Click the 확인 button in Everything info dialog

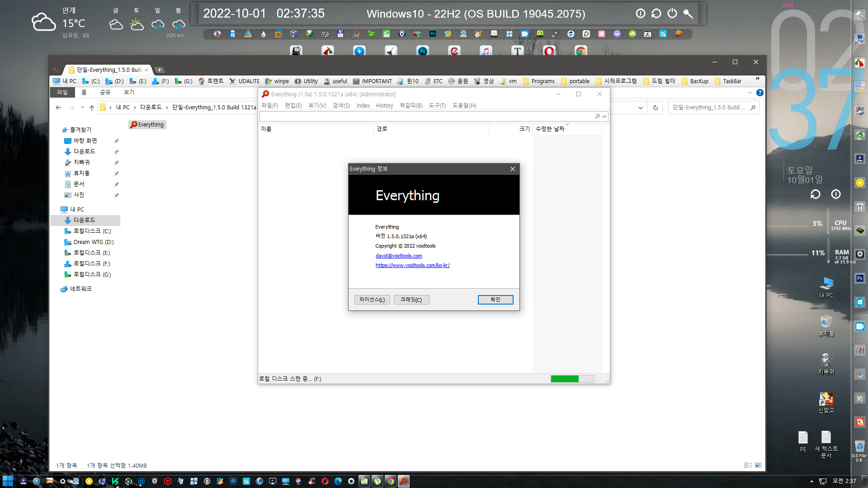point(495,300)
